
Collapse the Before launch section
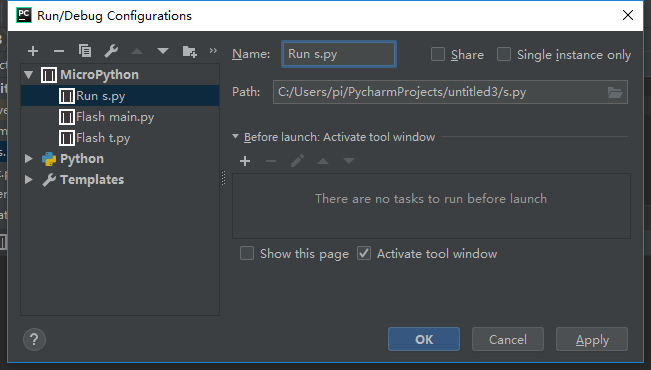[235, 136]
